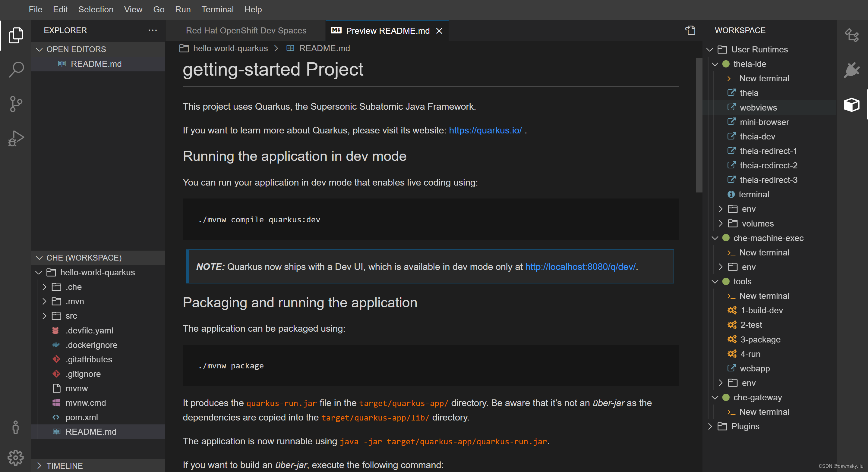Open the Explorer view icon
The width and height of the screenshot is (868, 472).
[x=16, y=35]
